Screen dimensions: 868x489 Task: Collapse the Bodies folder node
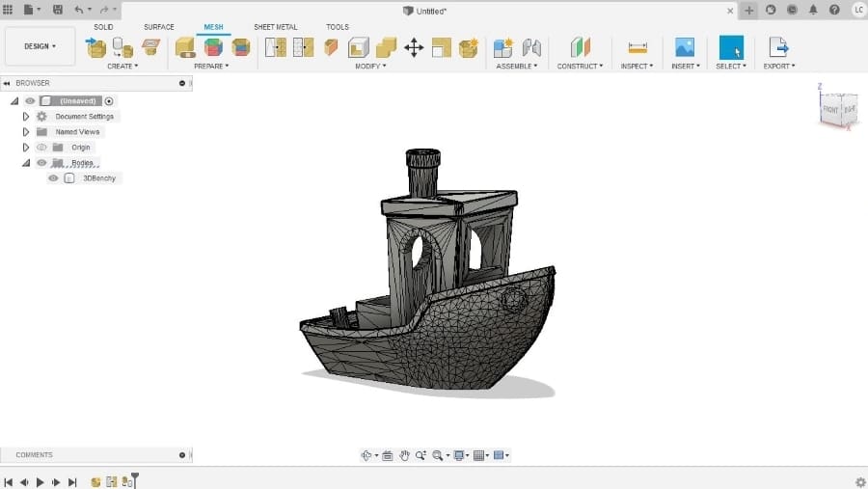pyautogui.click(x=26, y=163)
